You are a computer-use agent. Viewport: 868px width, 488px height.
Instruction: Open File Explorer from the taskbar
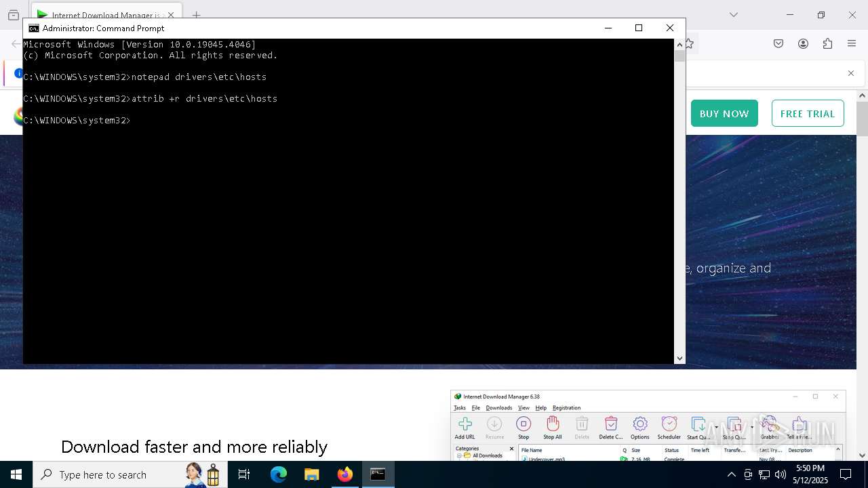pos(312,474)
